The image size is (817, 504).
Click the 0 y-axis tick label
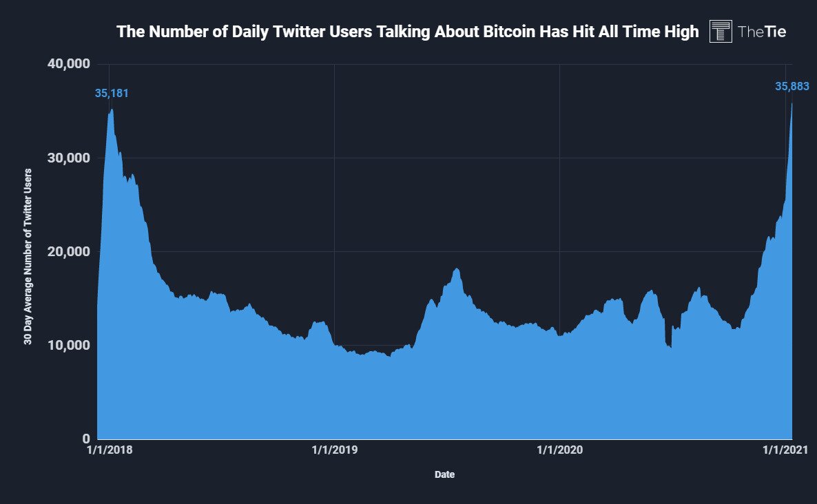[86, 439]
